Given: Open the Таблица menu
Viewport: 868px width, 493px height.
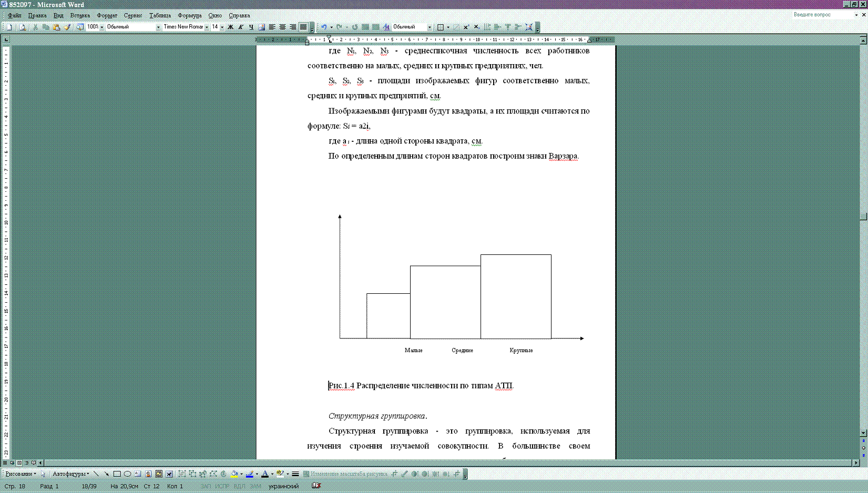Looking at the screenshot, I should click(160, 15).
